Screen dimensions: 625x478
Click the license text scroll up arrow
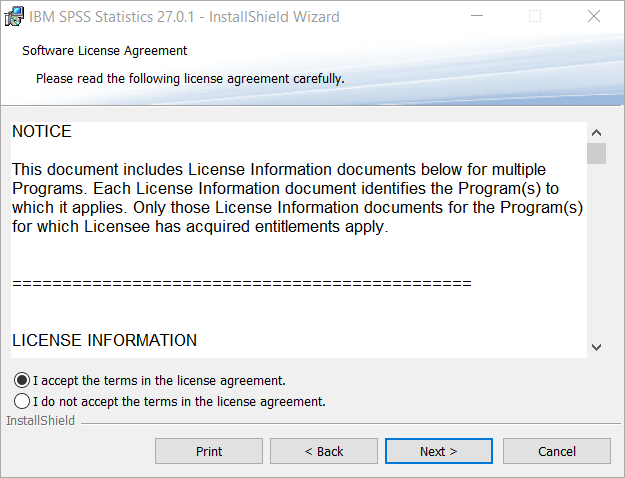596,133
